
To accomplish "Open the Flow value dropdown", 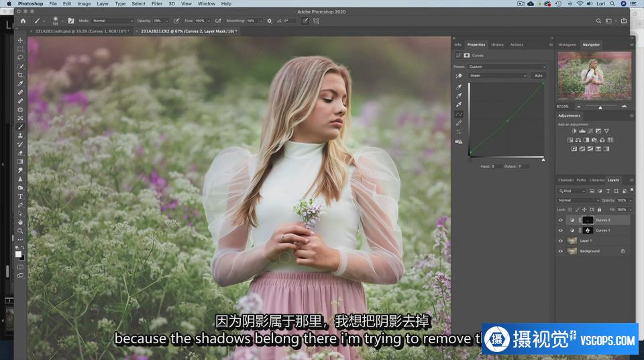I will tap(209, 21).
